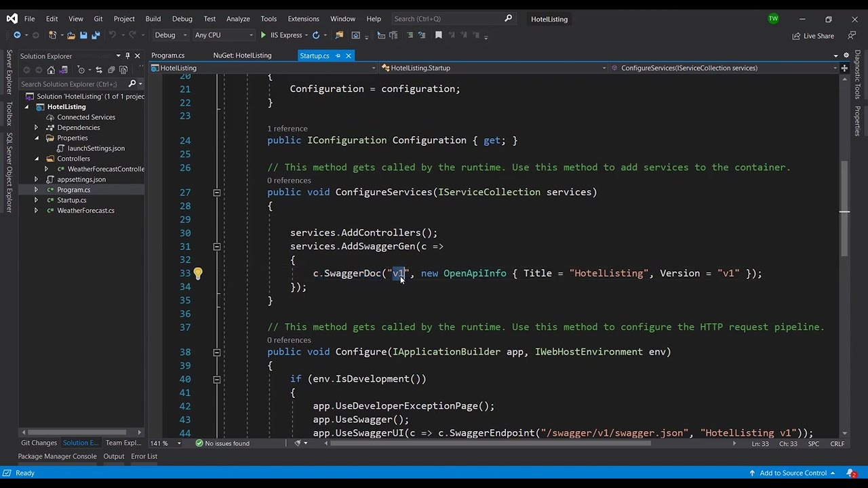The height and width of the screenshot is (488, 868).
Task: Collapse the Properties folder node
Action: 36,138
